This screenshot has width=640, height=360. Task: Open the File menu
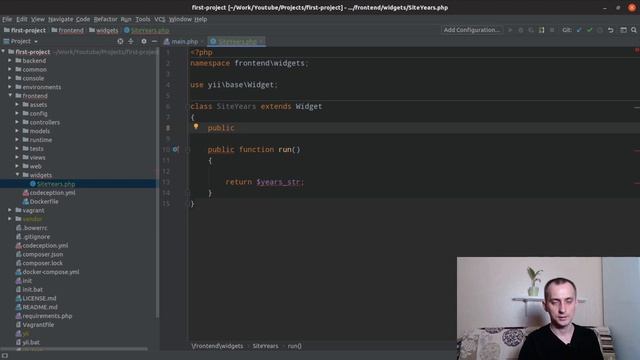click(7, 19)
